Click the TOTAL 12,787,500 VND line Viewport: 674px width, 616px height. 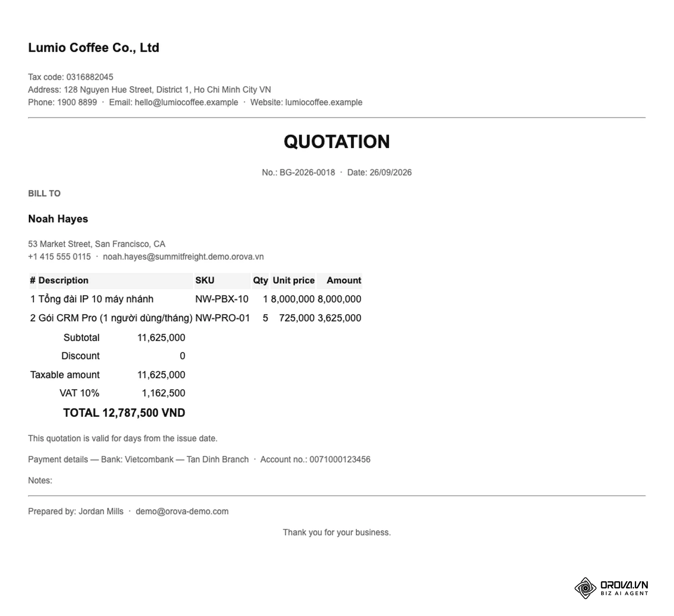click(x=124, y=413)
